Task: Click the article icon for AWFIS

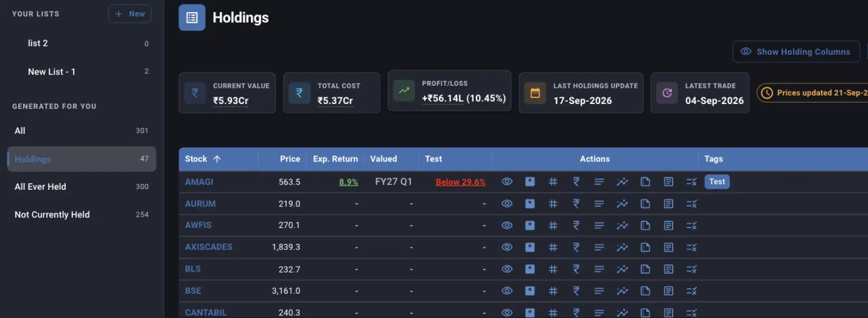Action: coord(668,225)
